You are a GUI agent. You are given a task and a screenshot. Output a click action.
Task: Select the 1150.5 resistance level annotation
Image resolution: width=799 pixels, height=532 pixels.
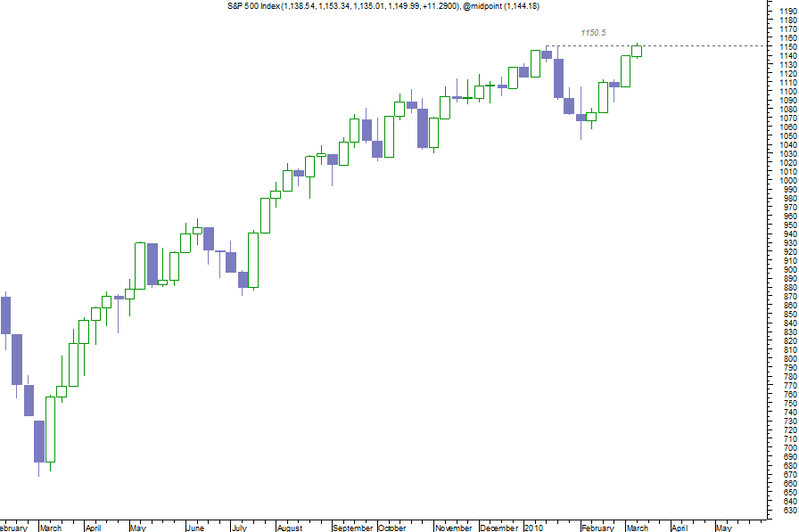tap(593, 33)
